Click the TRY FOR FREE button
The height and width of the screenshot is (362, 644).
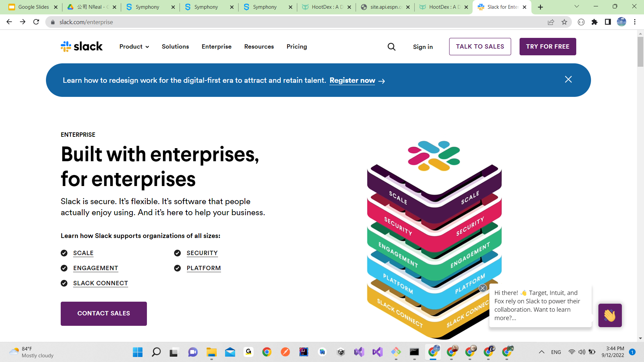(x=547, y=47)
